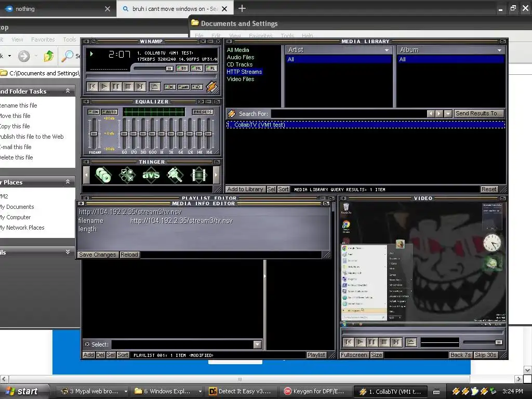Screen dimensions: 532x399
Task: Click Previous track button in Winamp main window
Action: click(92, 87)
